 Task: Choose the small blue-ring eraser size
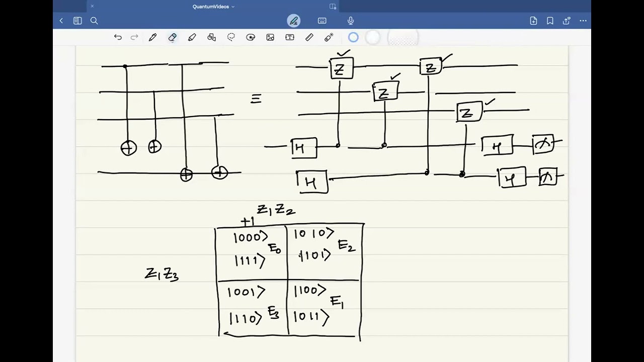(x=353, y=37)
